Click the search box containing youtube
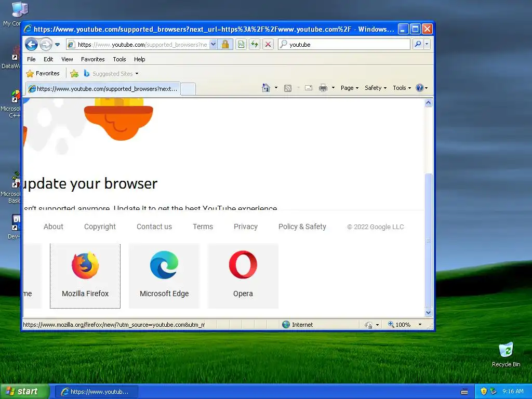 pyautogui.click(x=344, y=45)
